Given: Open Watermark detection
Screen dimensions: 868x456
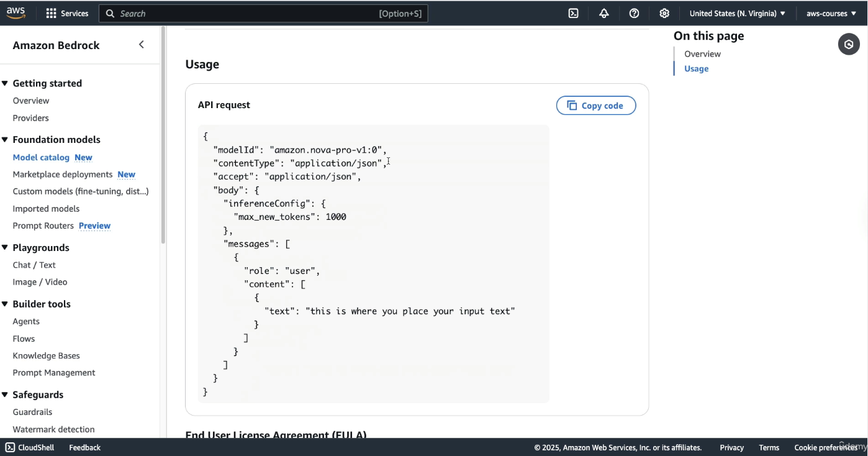Looking at the screenshot, I should click(x=54, y=429).
